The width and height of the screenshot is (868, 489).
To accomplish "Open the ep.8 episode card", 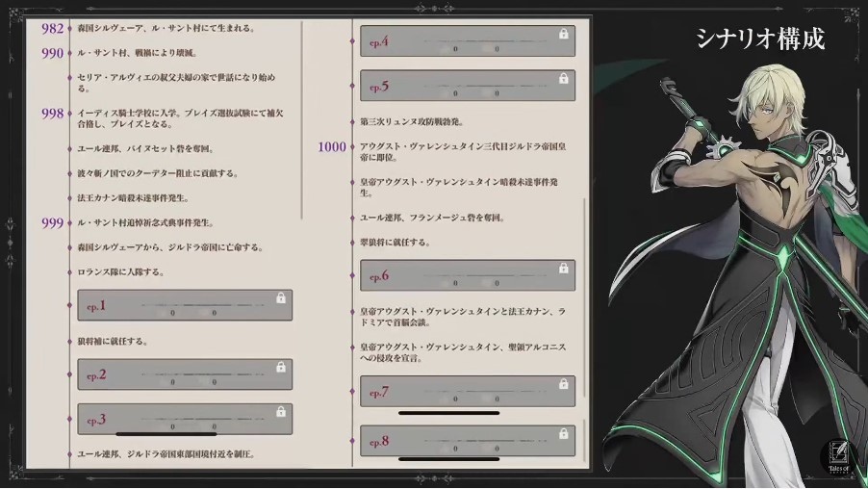I will point(468,441).
